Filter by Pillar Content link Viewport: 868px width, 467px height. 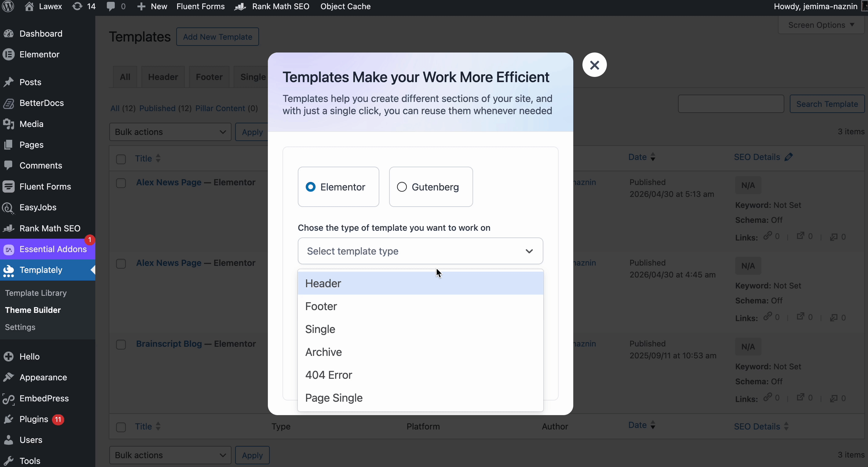[220, 108]
